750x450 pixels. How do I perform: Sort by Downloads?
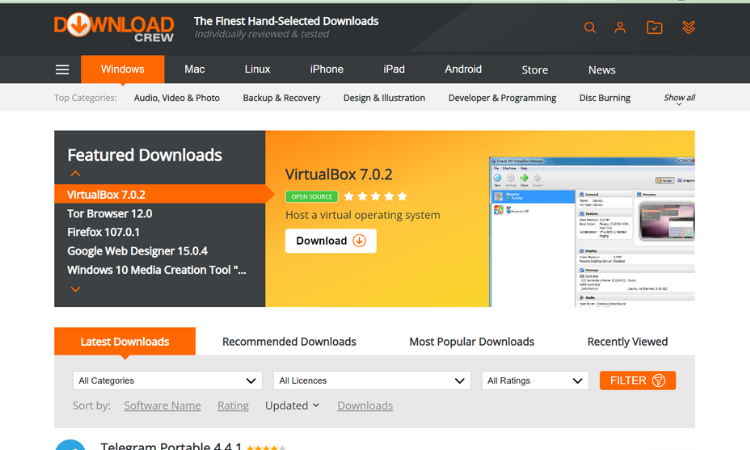[x=365, y=406]
